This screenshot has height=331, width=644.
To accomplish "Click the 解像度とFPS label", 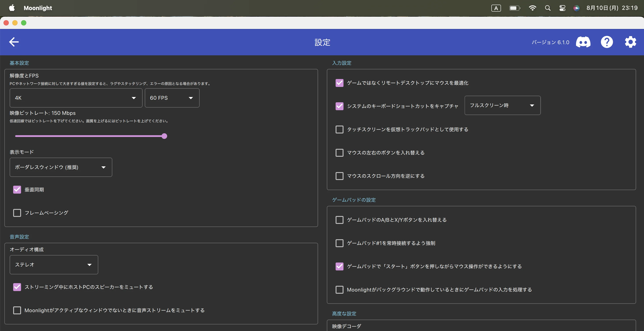I will tap(24, 76).
